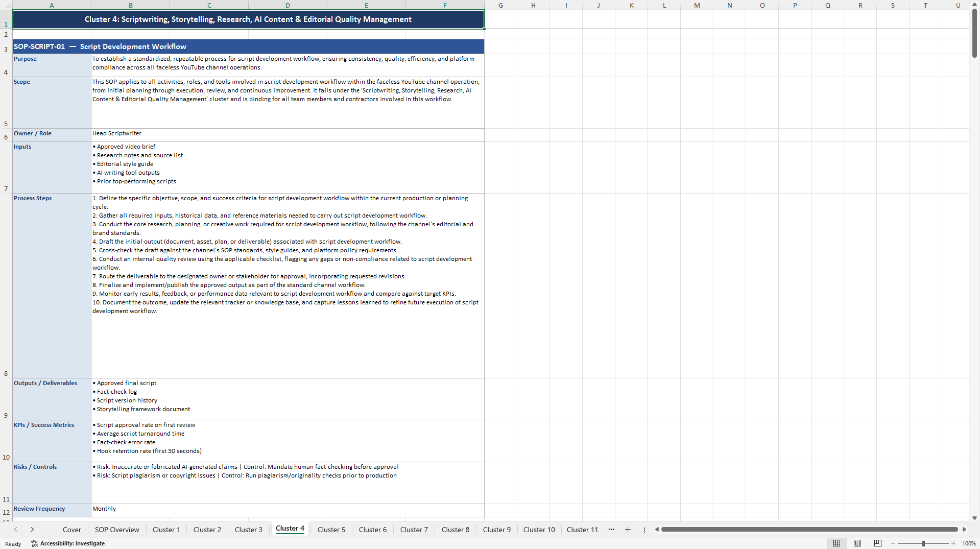Switch to Cluster 2 sheet
This screenshot has width=980, height=549.
pos(207,530)
